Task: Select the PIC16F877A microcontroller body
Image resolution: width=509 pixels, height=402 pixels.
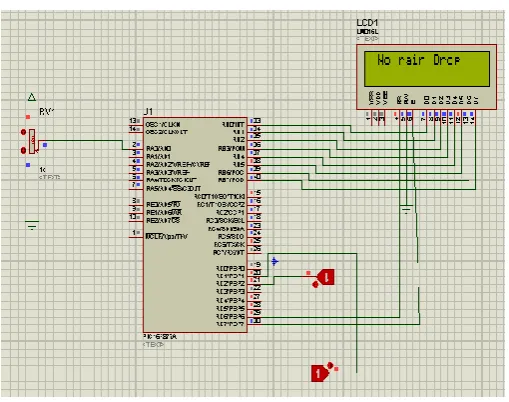Action: click(195, 225)
